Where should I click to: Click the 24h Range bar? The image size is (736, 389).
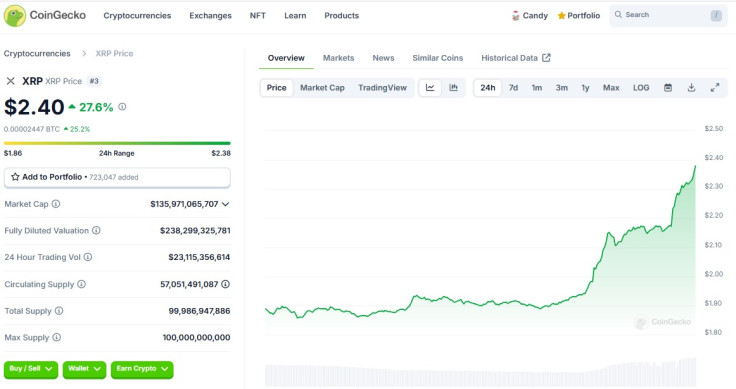click(x=117, y=143)
